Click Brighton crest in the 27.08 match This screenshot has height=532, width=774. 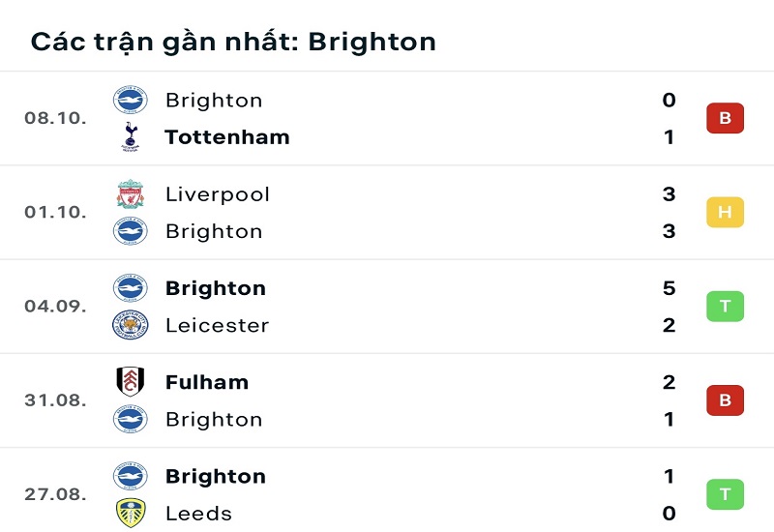(131, 476)
